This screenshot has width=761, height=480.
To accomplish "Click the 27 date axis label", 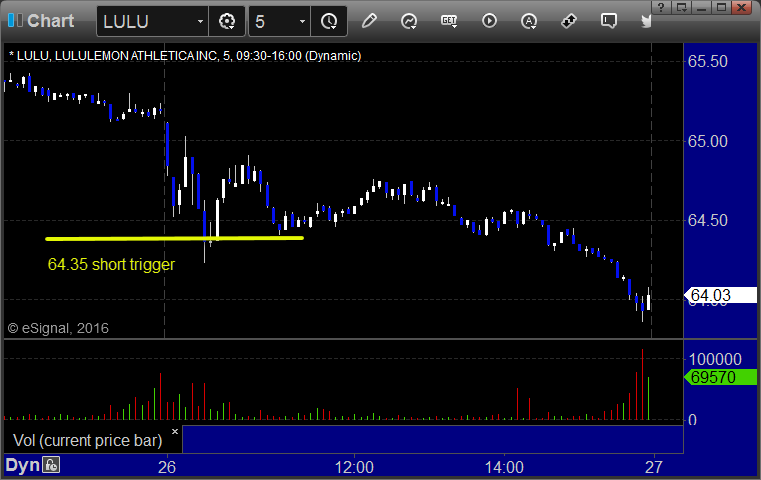I will coord(653,467).
